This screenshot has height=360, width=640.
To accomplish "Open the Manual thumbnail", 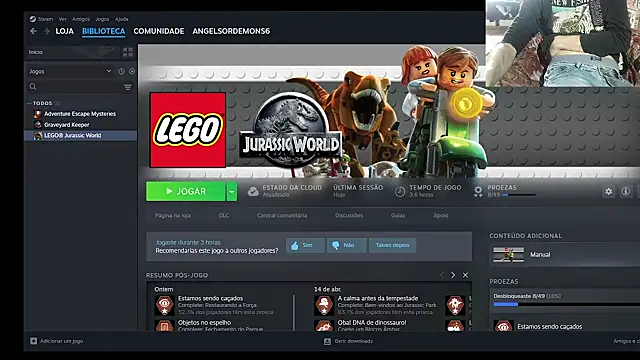I will 508,254.
